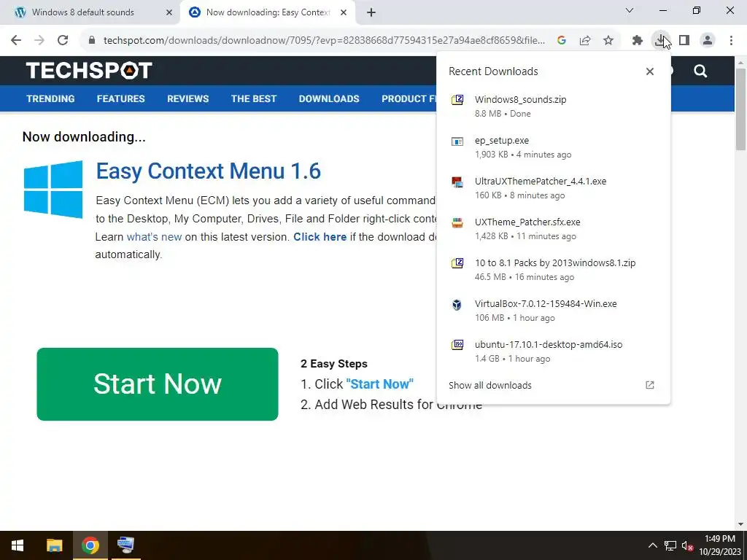This screenshot has height=560, width=747.
Task: Click the Windows logo next to Easy Context Menu
Action: (x=53, y=189)
